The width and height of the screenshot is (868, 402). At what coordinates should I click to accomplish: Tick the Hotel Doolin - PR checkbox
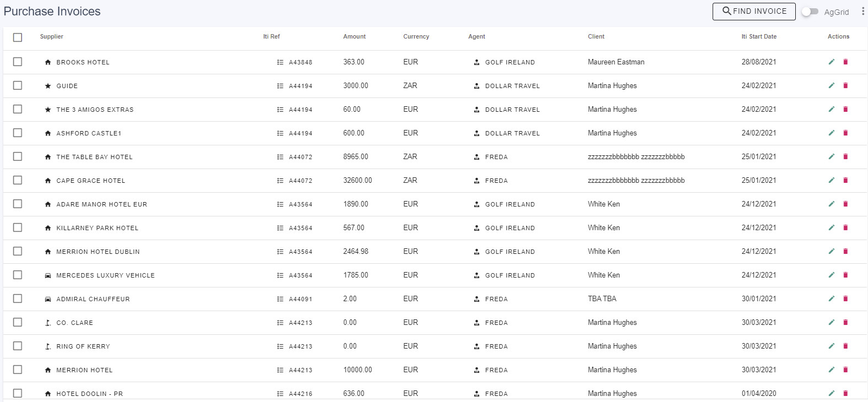coord(18,393)
